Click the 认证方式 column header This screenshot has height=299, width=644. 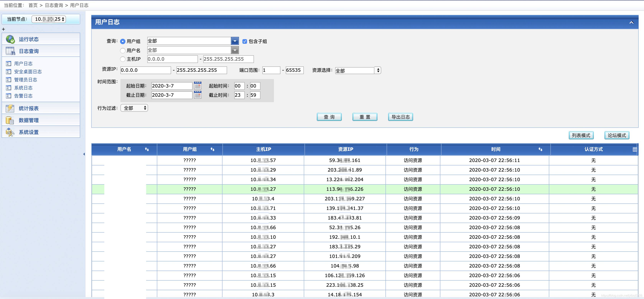tap(594, 149)
